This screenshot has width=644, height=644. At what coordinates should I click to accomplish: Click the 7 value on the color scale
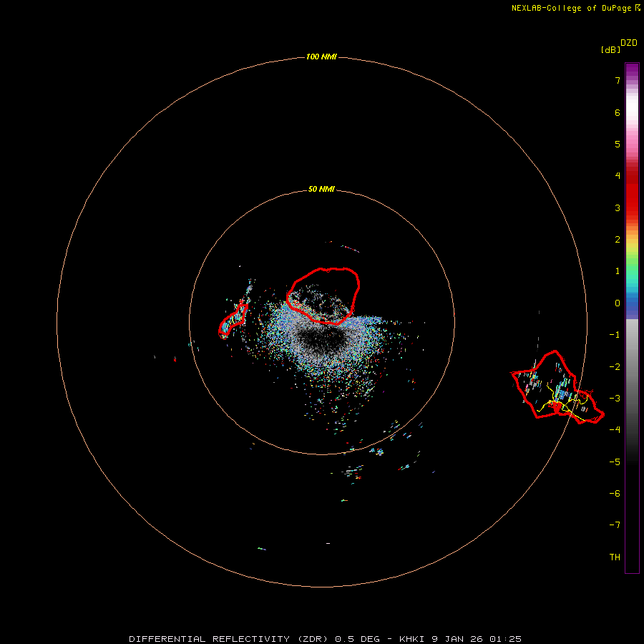(x=618, y=80)
